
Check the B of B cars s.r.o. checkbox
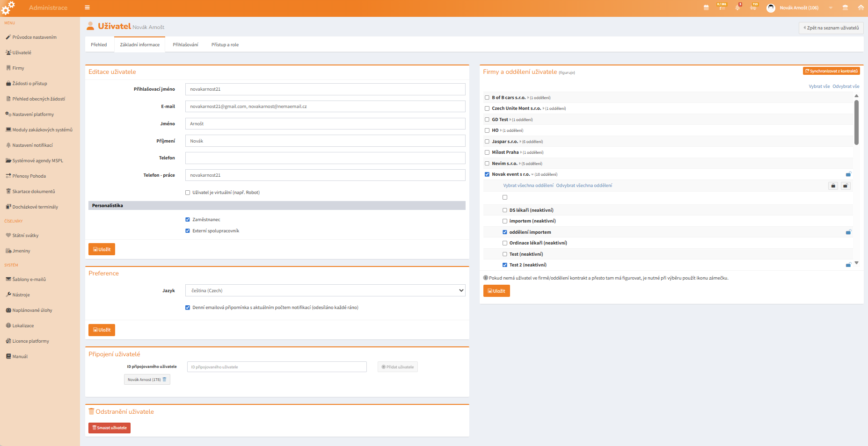pyautogui.click(x=487, y=98)
